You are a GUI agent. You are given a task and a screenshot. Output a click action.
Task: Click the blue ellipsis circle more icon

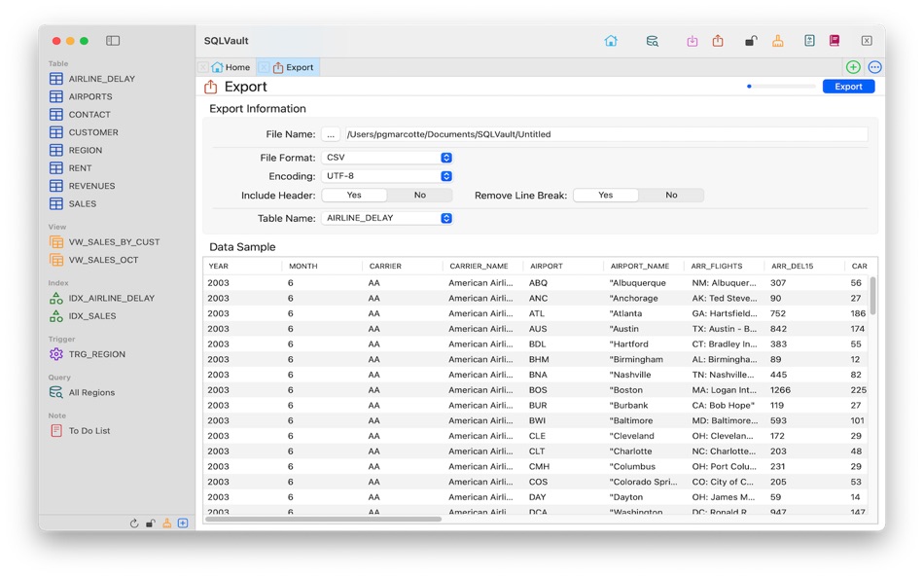(x=874, y=67)
